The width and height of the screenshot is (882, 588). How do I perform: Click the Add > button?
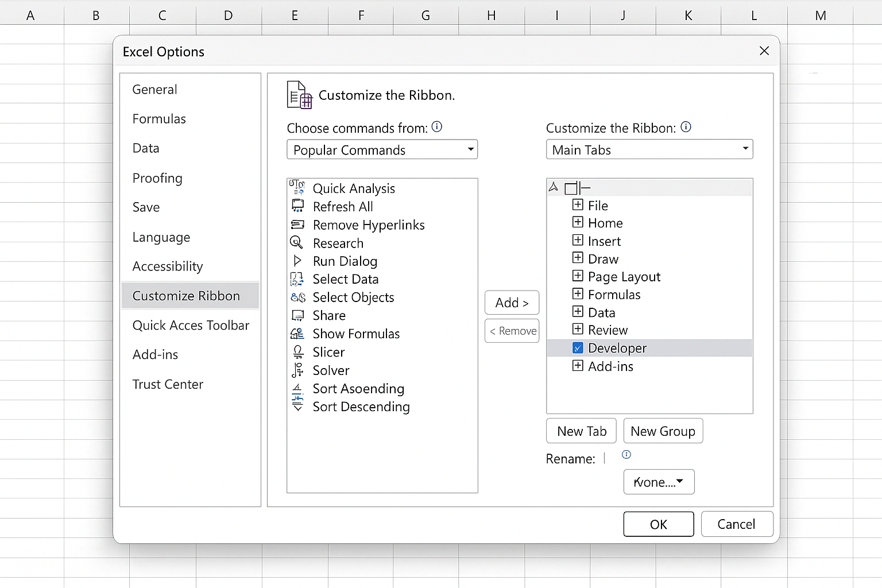coord(512,303)
